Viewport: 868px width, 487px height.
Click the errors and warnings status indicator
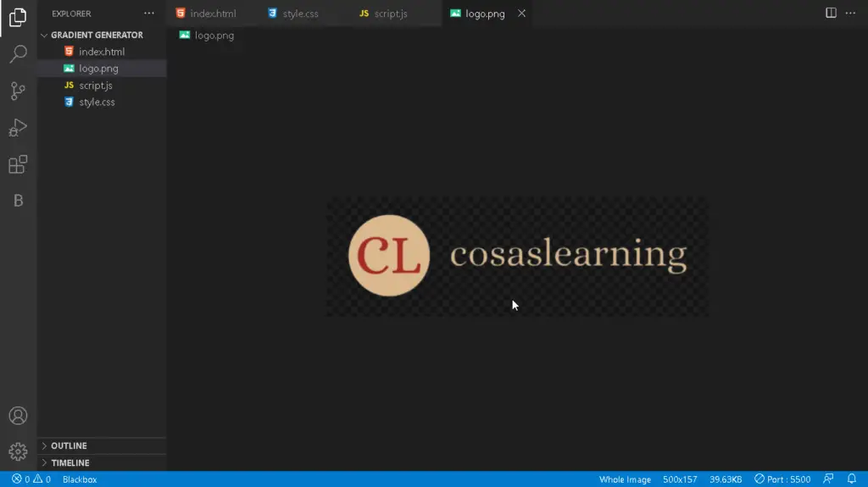[31, 479]
